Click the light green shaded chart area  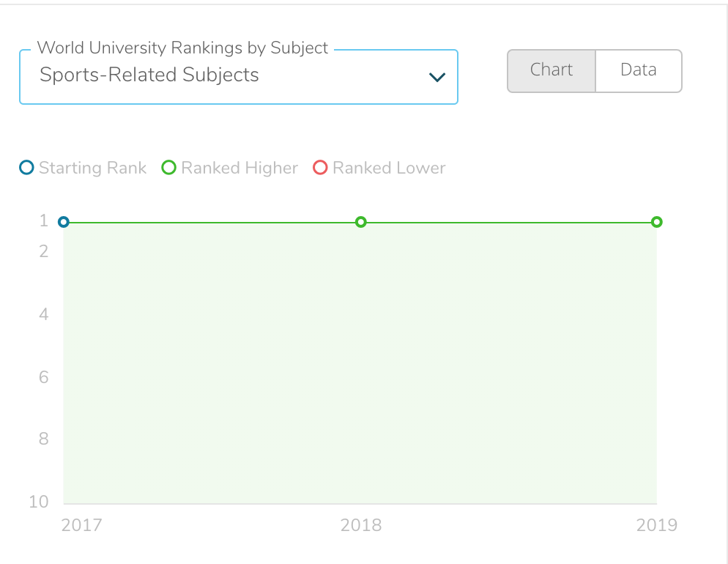click(x=360, y=363)
